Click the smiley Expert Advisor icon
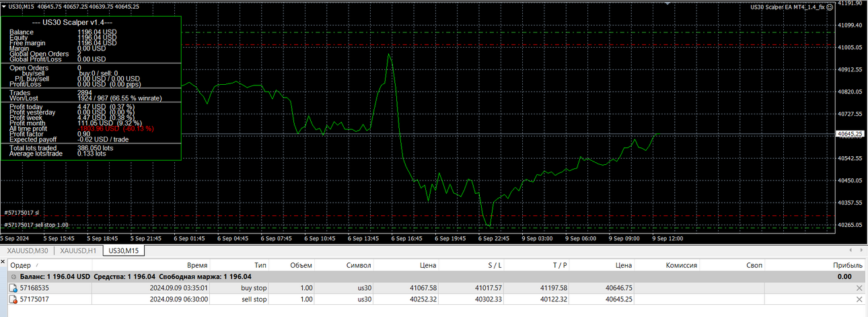 click(x=830, y=7)
